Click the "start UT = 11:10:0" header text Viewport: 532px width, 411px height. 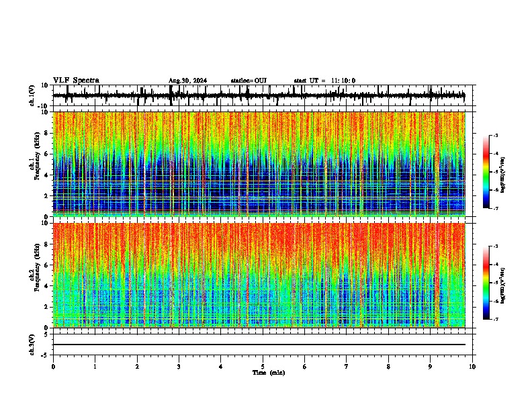tap(324, 81)
